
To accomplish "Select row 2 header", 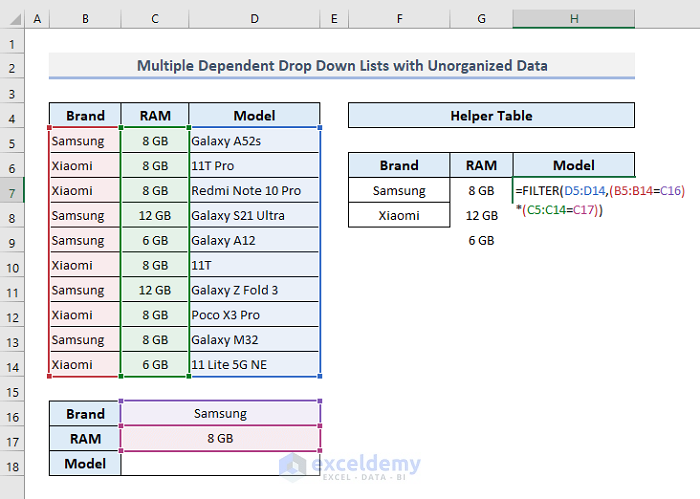I will [x=12, y=68].
